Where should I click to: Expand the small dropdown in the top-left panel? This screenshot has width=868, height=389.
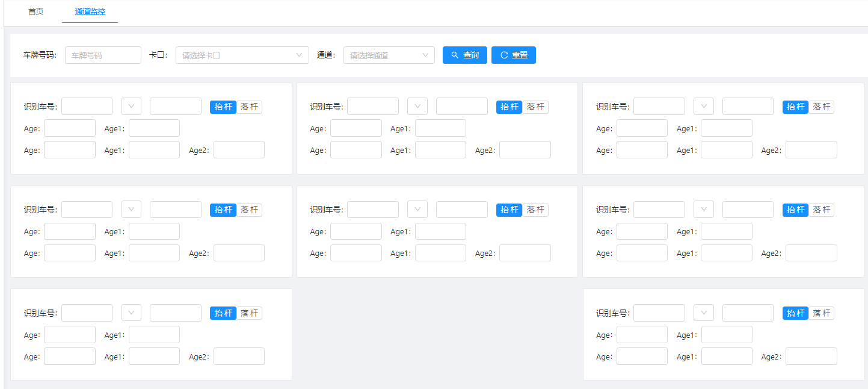[x=131, y=107]
